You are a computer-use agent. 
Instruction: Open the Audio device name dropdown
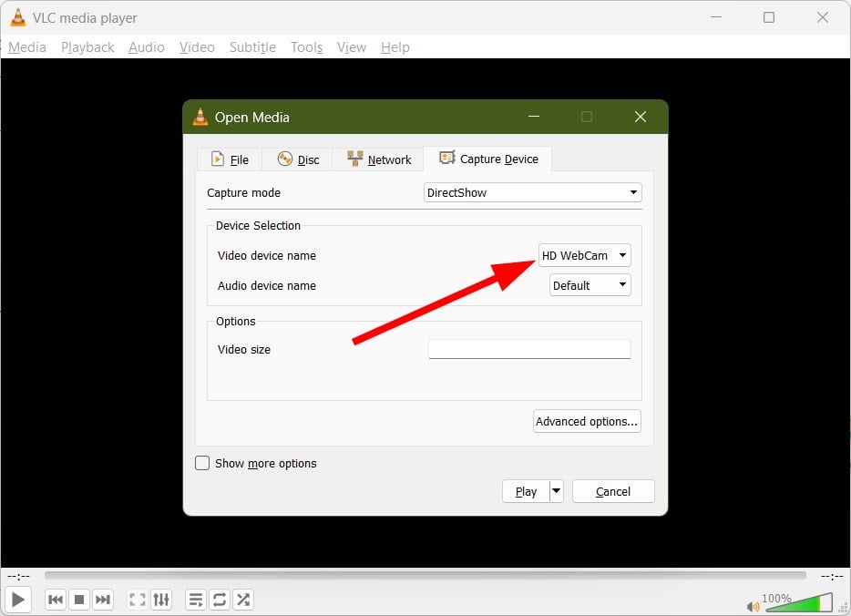[590, 285]
